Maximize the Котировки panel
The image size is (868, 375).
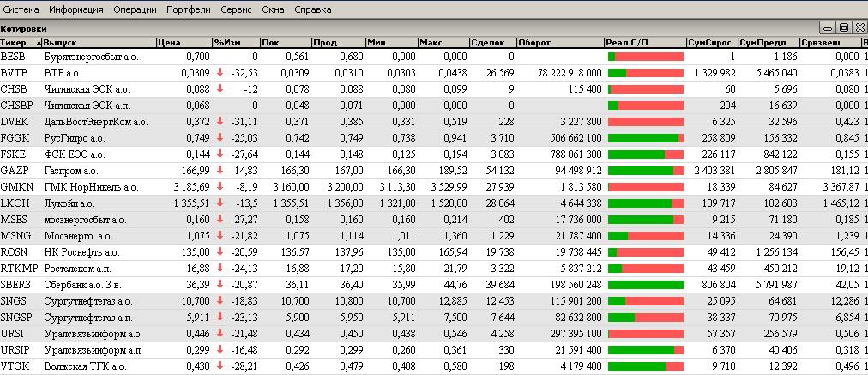[x=844, y=27]
